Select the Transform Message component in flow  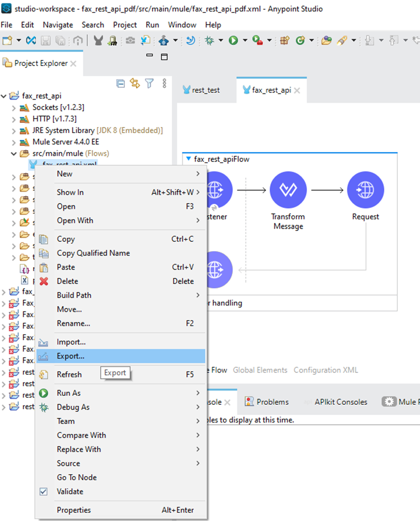pyautogui.click(x=288, y=190)
